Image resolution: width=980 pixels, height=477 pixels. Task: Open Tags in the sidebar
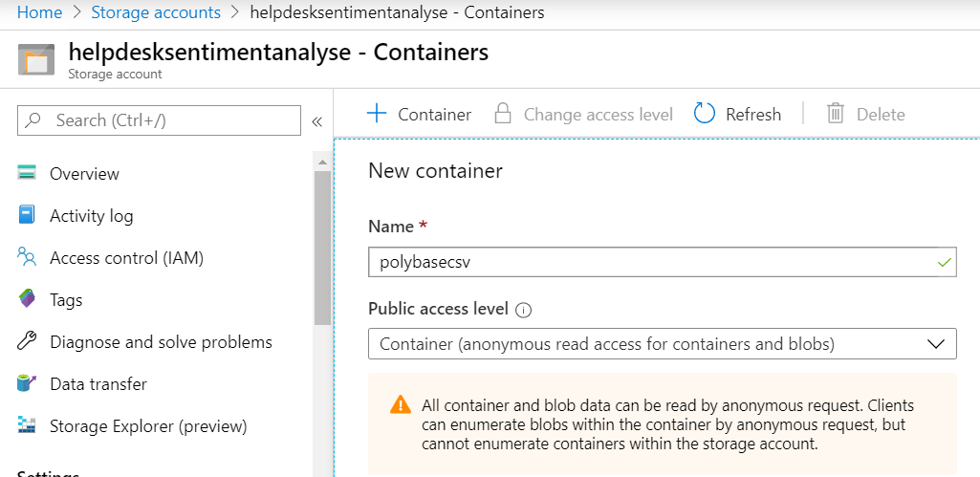tap(66, 300)
